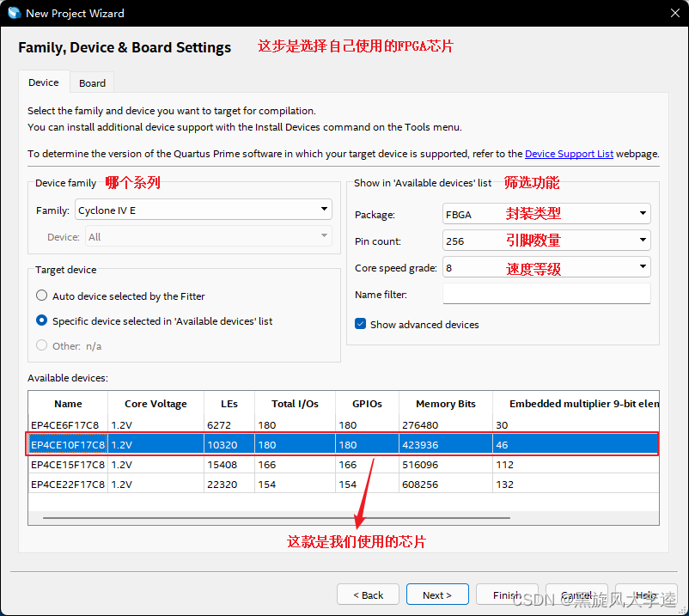
Task: Click the memory bits value 516096
Action: pos(420,465)
